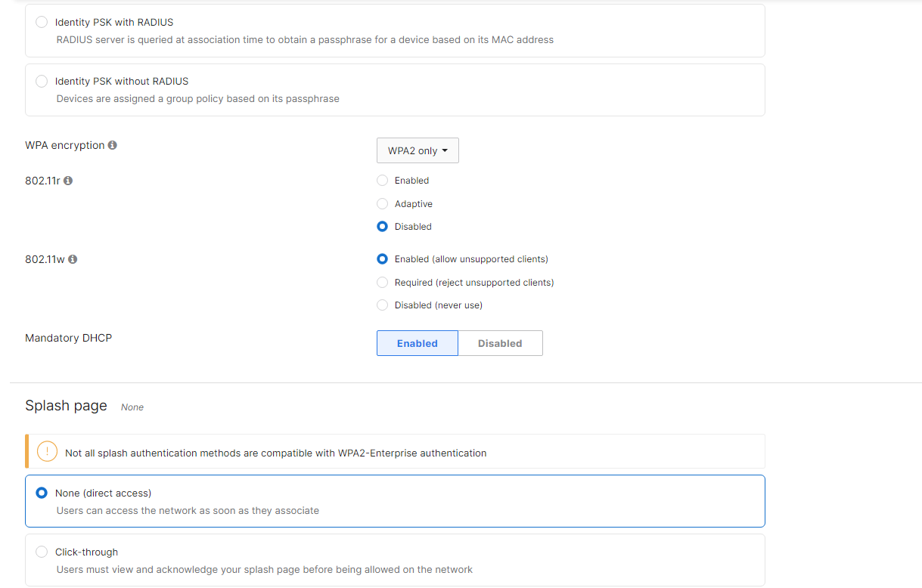Enable 802.11r

[382, 180]
